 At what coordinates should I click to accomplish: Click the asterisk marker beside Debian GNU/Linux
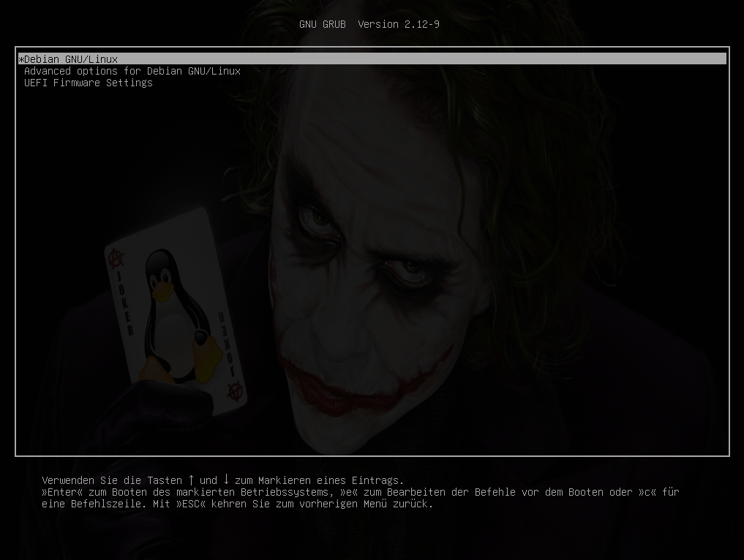pos(21,59)
